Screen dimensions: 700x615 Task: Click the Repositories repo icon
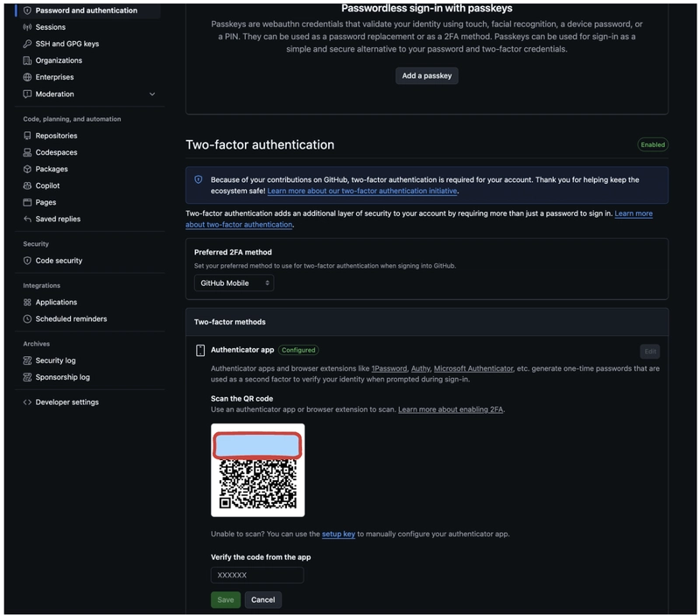click(27, 136)
